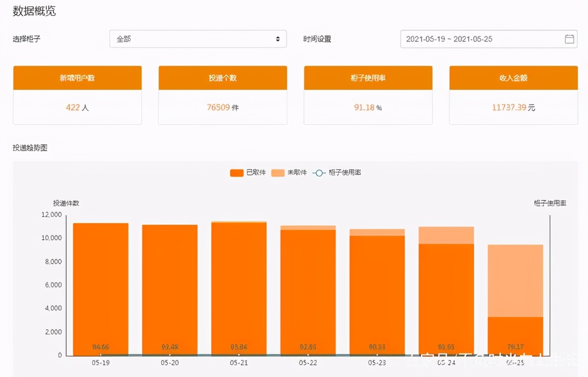This screenshot has width=588, height=377.
Task: Click the 422 人 value
Action: [x=77, y=108]
